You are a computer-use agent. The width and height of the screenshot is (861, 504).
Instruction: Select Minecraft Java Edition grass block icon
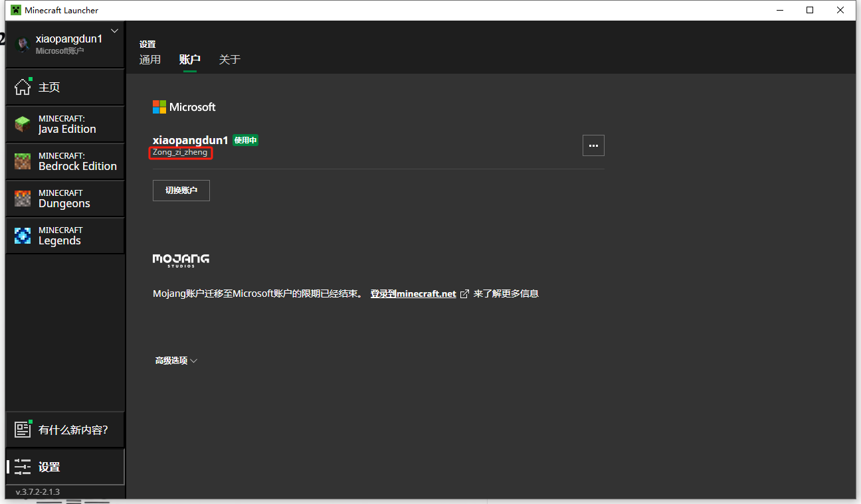(23, 124)
